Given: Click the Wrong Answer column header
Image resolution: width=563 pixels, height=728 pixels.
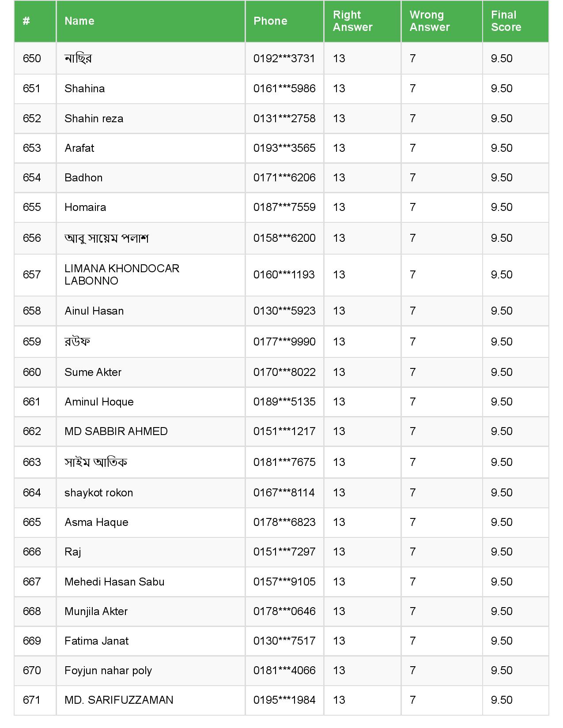Looking at the screenshot, I should pos(429,21).
